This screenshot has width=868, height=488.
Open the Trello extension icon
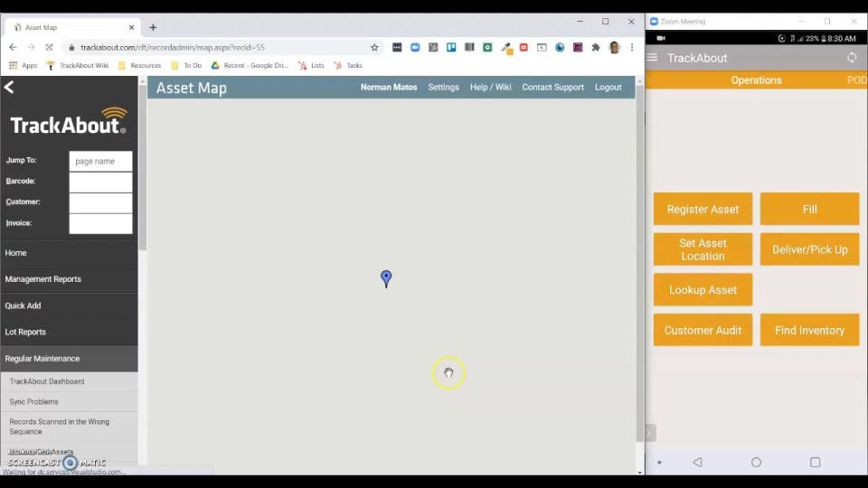451,48
